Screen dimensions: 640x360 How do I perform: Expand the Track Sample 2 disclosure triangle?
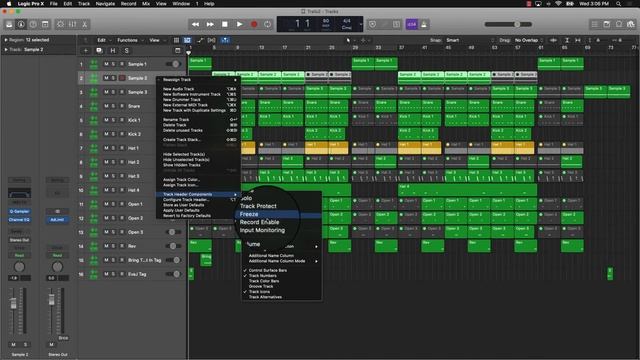(6, 49)
